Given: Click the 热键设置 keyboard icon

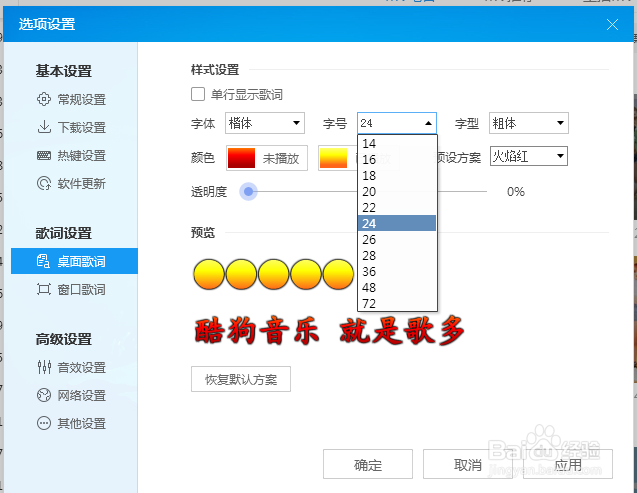Looking at the screenshot, I should click(x=44, y=156).
